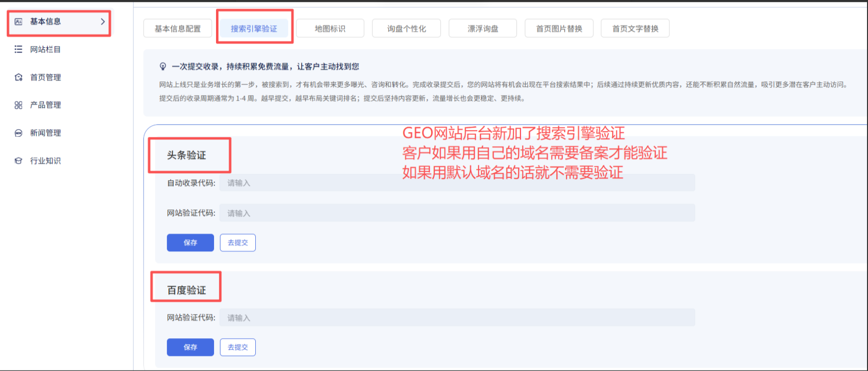This screenshot has width=868, height=371.
Task: Click the 头条验证 网站验证代码 input
Action: tap(457, 213)
